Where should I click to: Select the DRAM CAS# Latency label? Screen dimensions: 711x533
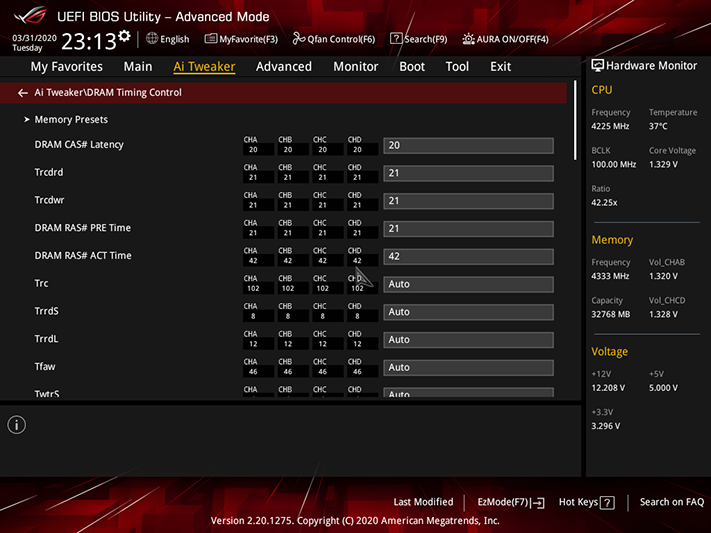pyautogui.click(x=79, y=145)
